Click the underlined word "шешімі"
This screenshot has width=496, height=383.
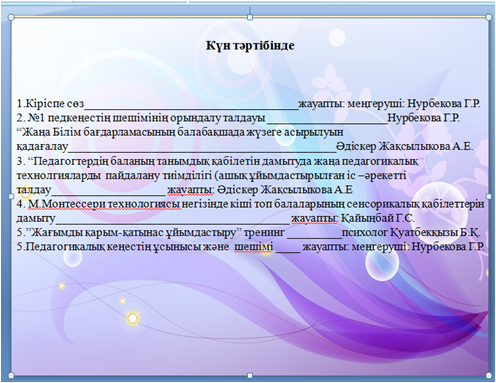tap(253, 247)
